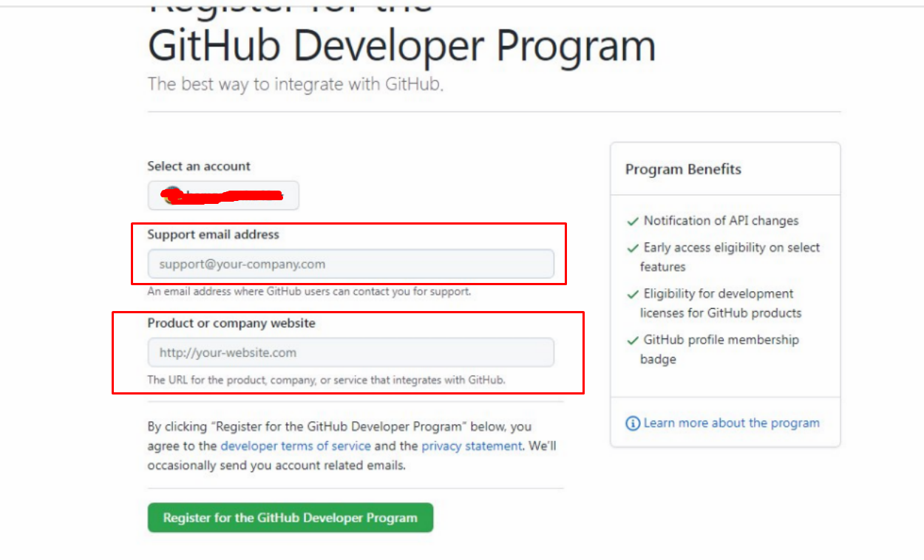Focus the Product or company website field
Viewport: 924px width, 560px height.
[350, 352]
